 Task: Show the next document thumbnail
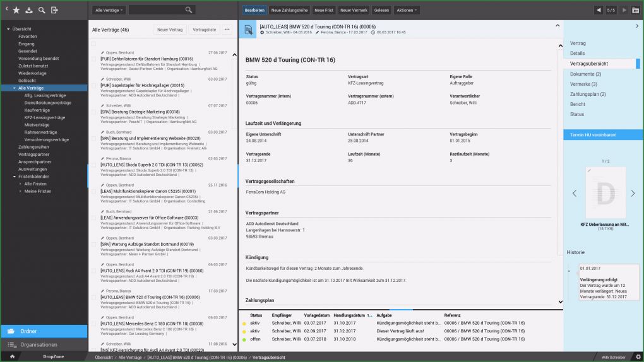(633, 194)
